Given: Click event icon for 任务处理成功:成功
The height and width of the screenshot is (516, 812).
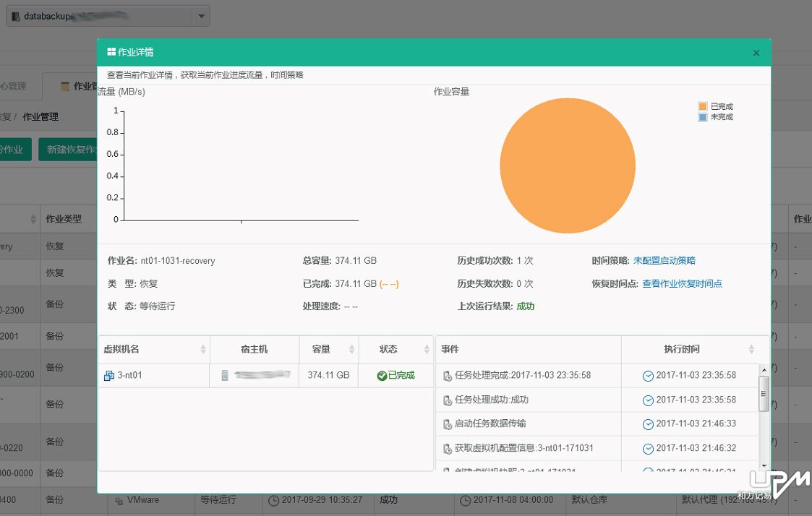Looking at the screenshot, I should (x=448, y=400).
